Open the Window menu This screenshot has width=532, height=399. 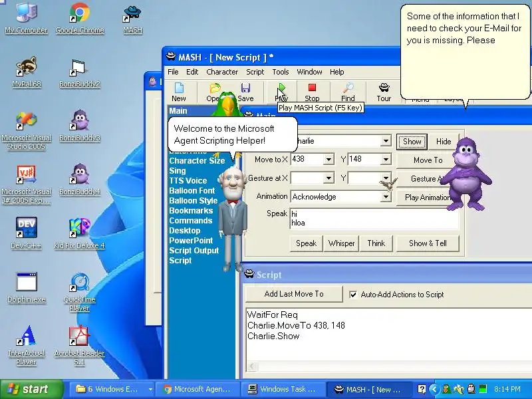tap(309, 72)
